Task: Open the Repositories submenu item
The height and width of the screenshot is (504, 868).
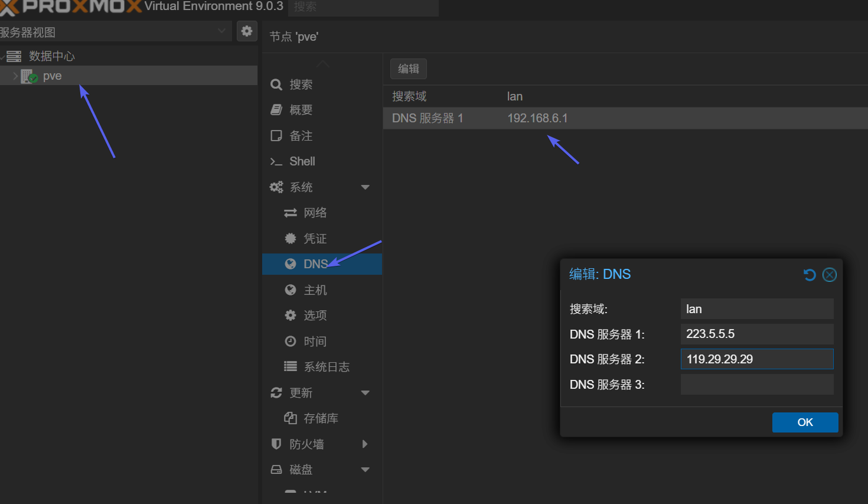Action: coord(322,418)
